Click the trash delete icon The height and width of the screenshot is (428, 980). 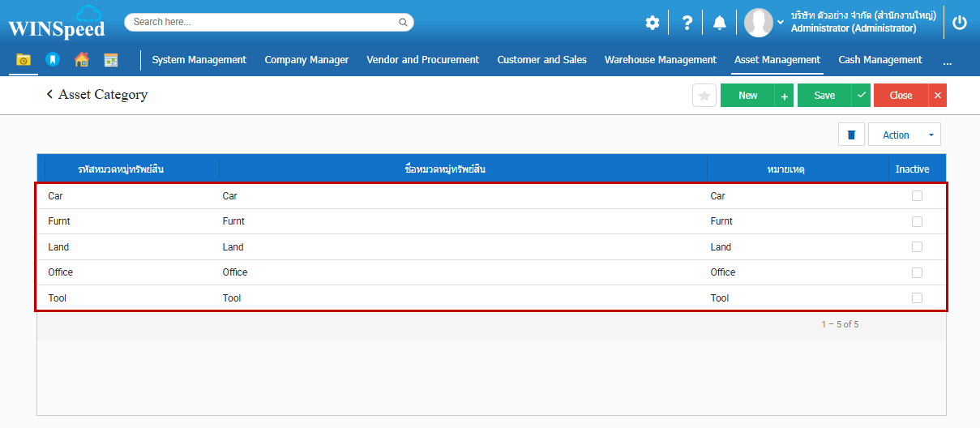[850, 135]
